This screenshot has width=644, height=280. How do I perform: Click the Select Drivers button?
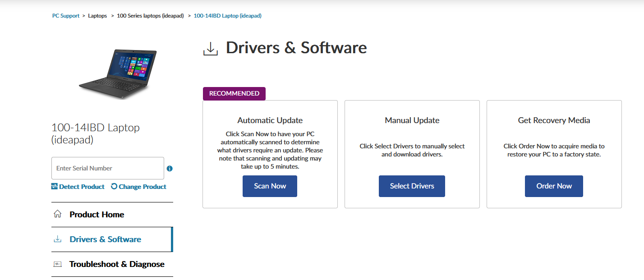pos(412,186)
